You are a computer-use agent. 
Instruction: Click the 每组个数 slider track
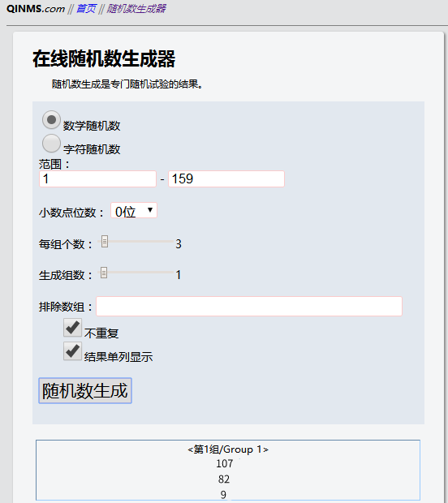point(136,242)
